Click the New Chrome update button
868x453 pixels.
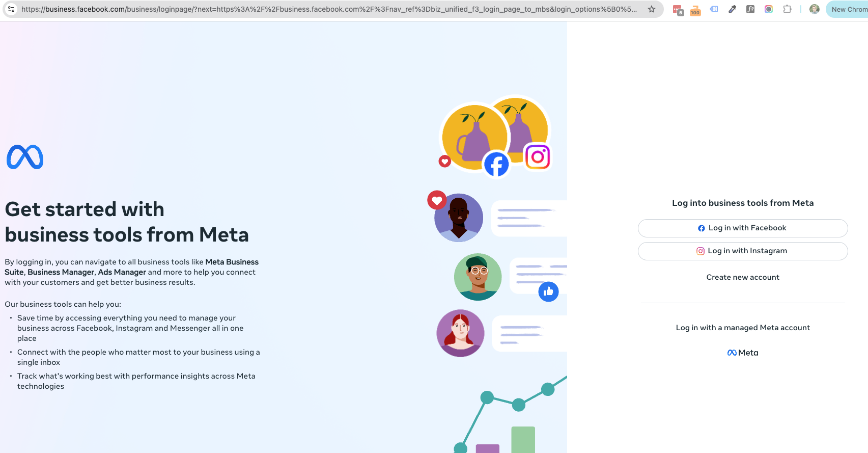(x=847, y=9)
